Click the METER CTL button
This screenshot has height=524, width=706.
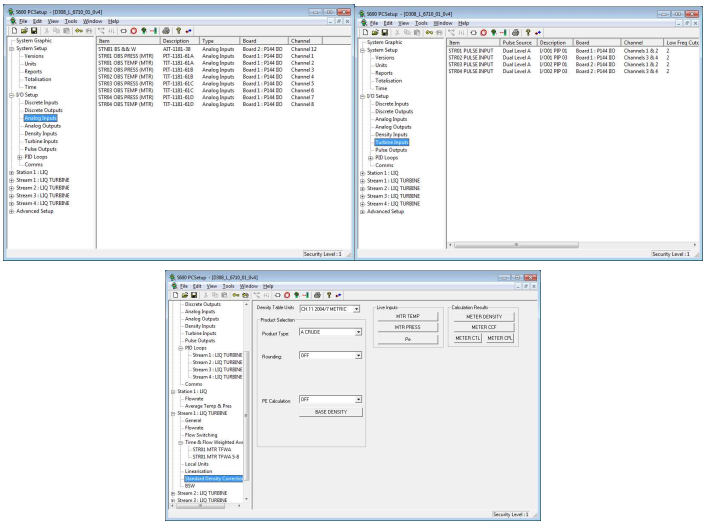tap(467, 338)
